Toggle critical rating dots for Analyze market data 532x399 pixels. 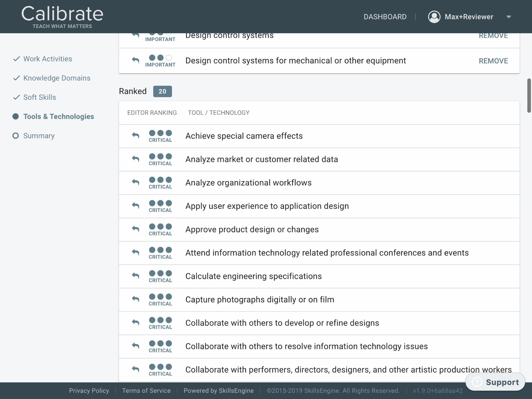(160, 156)
